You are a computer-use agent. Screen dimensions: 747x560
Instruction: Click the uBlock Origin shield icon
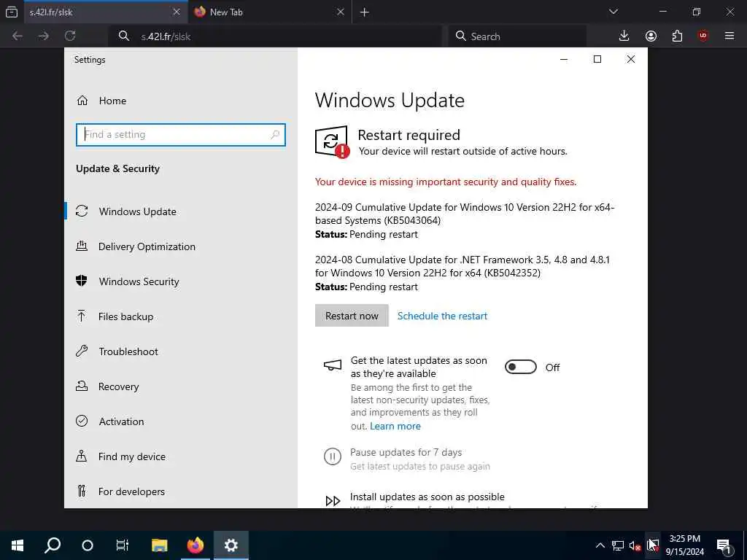pyautogui.click(x=703, y=36)
